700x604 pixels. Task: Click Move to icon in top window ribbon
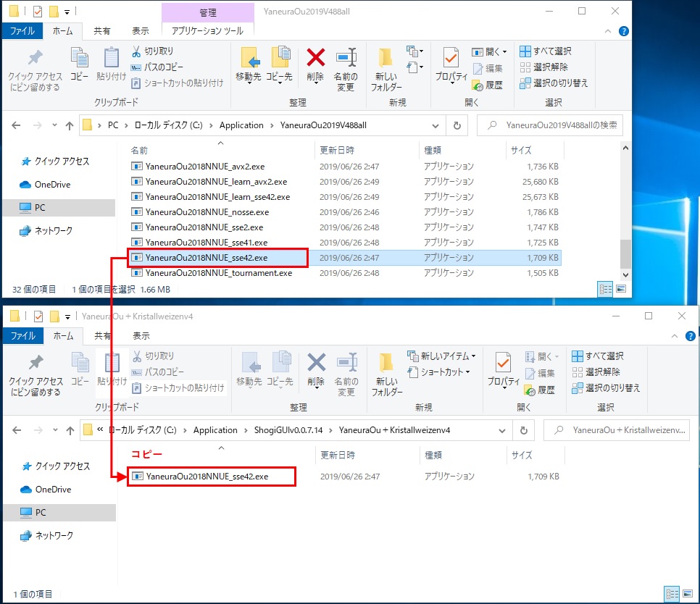tap(249, 65)
